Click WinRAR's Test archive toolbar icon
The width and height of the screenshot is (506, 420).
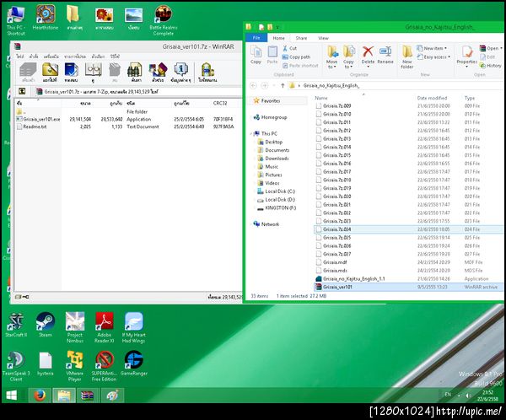(x=72, y=70)
